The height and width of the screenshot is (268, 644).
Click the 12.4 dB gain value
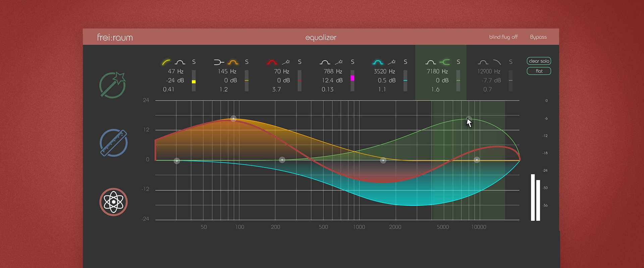332,80
